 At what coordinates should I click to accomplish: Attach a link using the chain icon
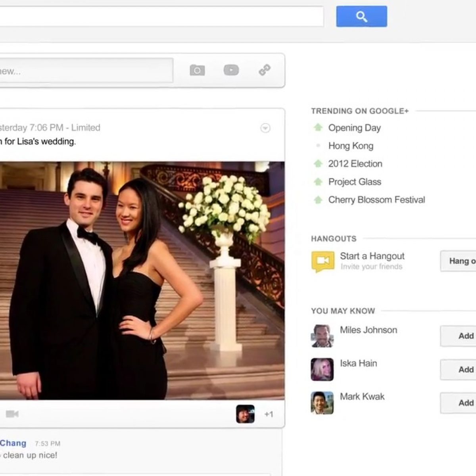[265, 70]
